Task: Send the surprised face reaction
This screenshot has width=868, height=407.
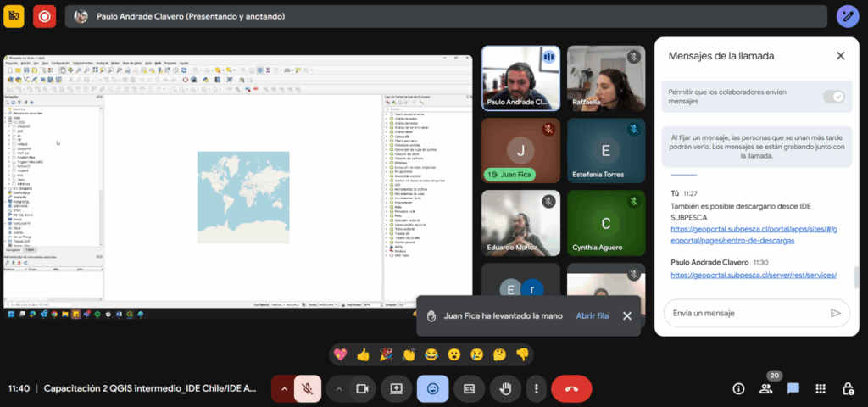Action: pyautogui.click(x=454, y=354)
